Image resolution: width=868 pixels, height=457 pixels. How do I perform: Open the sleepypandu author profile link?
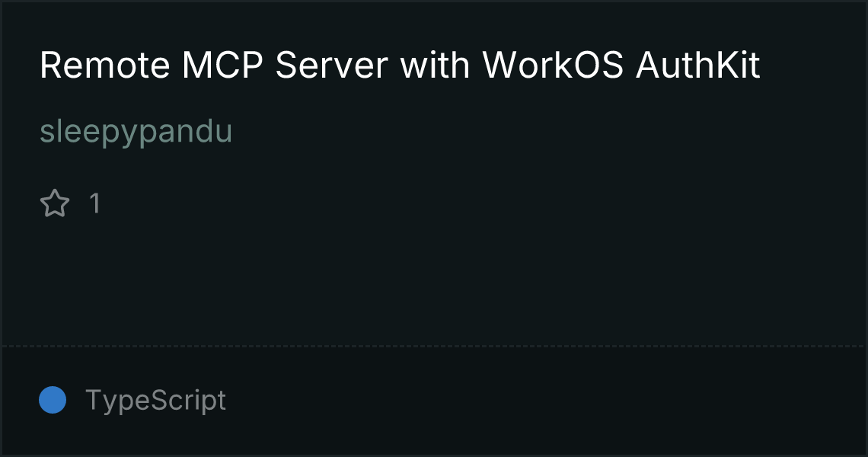pyautogui.click(x=136, y=132)
